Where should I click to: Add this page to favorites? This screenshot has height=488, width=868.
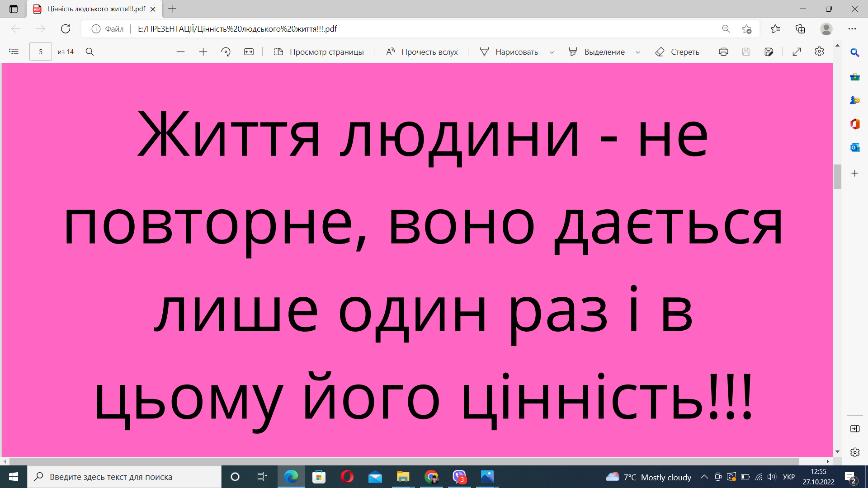point(746,29)
